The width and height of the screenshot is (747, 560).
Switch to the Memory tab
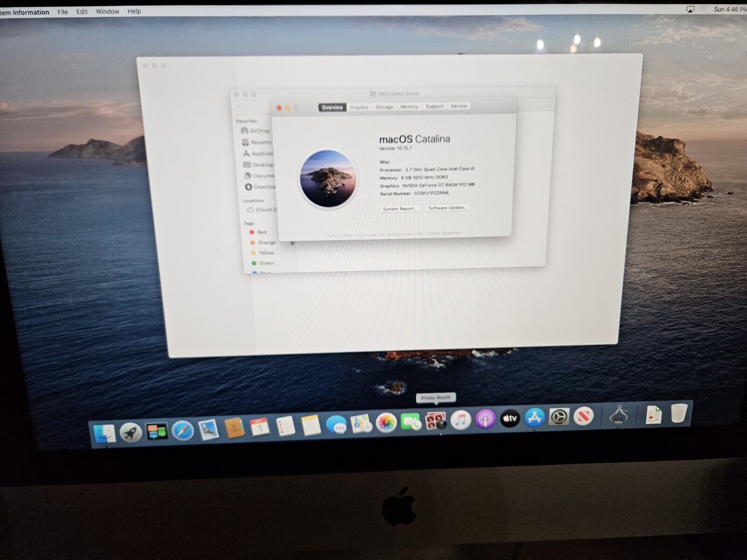[409, 107]
